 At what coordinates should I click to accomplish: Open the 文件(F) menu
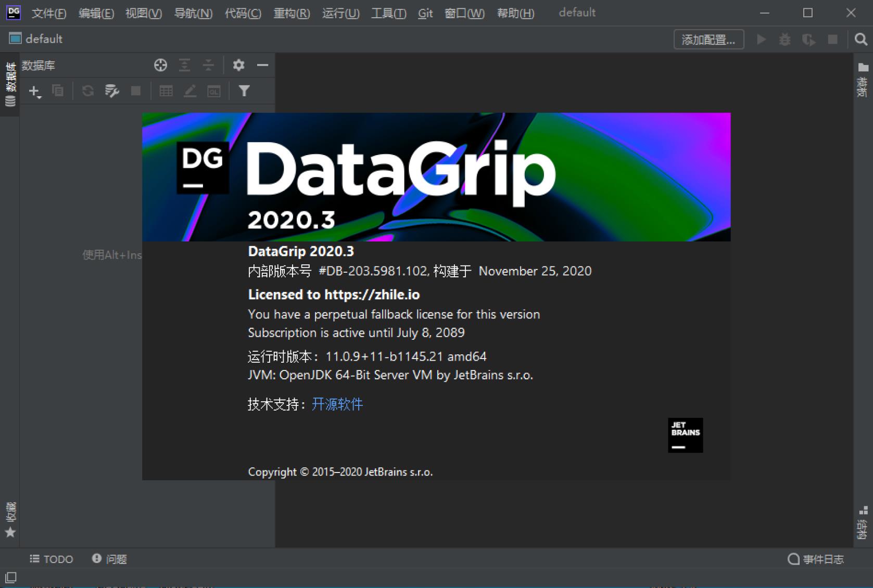(x=49, y=13)
